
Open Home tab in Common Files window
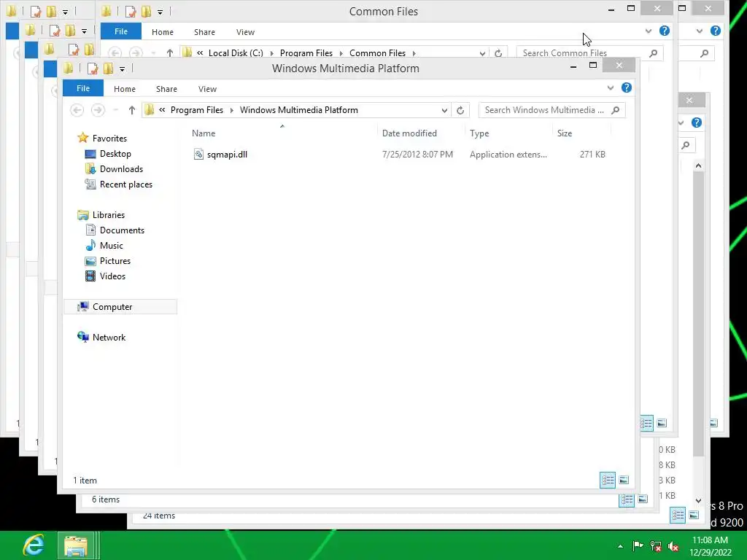[x=163, y=32]
